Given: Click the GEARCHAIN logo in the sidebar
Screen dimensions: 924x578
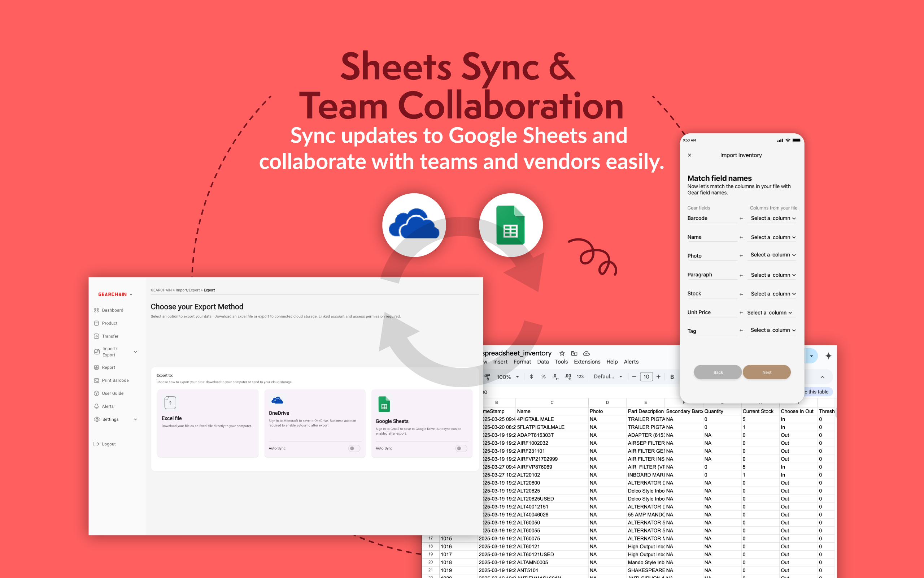Looking at the screenshot, I should pyautogui.click(x=112, y=294).
